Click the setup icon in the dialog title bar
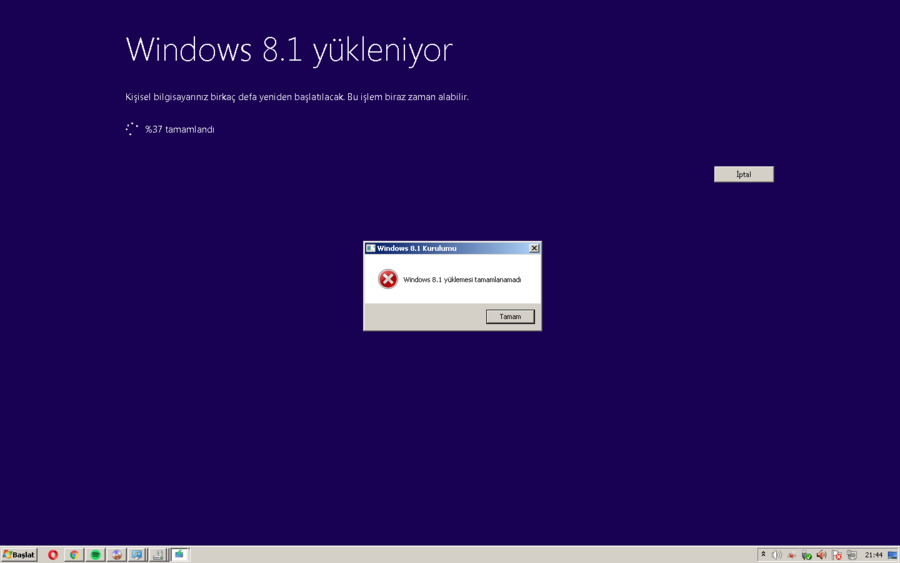This screenshot has width=900, height=563. coord(371,248)
